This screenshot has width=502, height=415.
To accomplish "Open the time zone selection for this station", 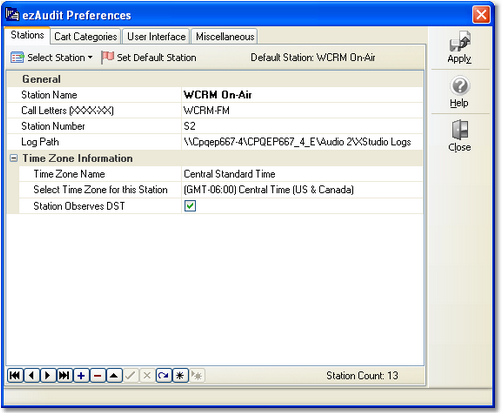I will [x=302, y=190].
